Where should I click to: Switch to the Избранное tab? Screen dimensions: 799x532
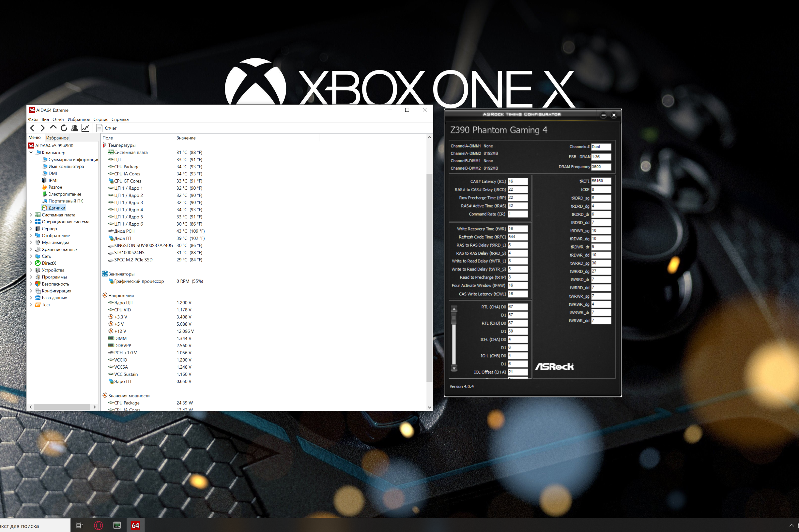[57, 138]
